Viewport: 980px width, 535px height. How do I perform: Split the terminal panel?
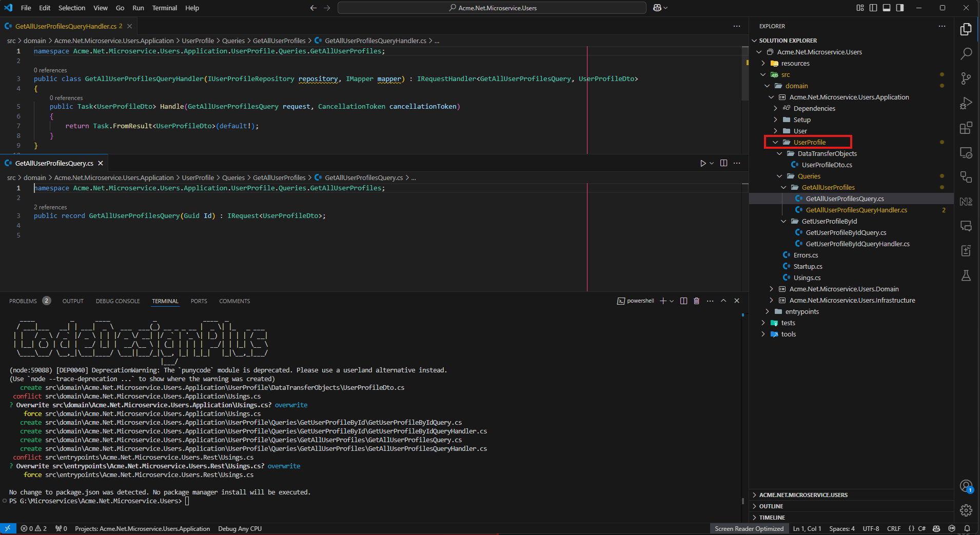pos(683,301)
